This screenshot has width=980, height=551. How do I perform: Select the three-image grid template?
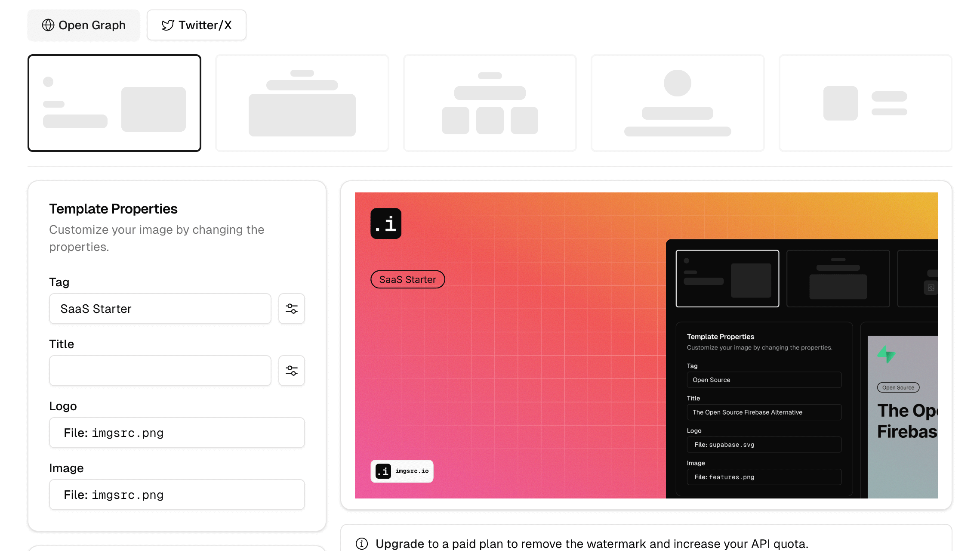pos(490,103)
